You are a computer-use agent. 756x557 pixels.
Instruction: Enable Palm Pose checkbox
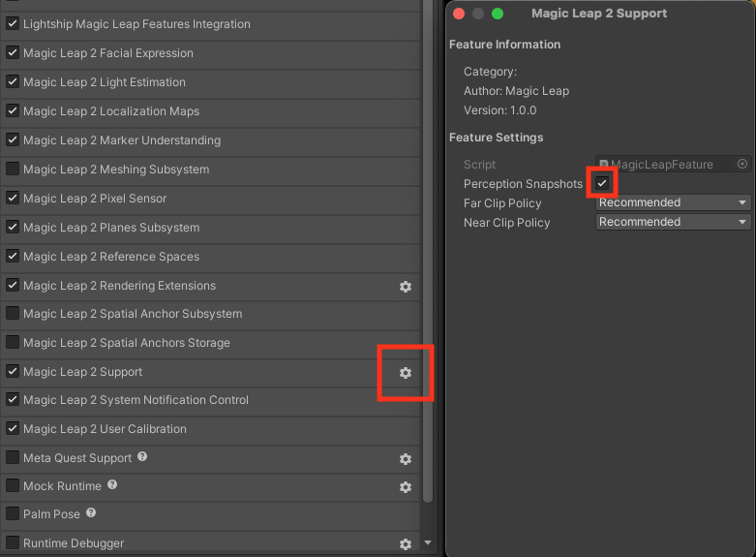pyautogui.click(x=13, y=513)
